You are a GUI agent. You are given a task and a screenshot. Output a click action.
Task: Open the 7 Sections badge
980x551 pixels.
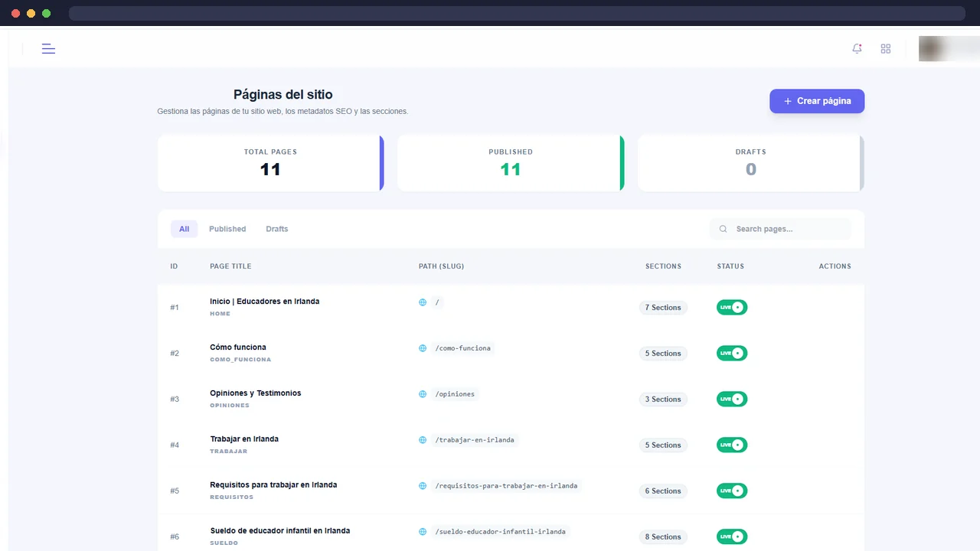663,308
